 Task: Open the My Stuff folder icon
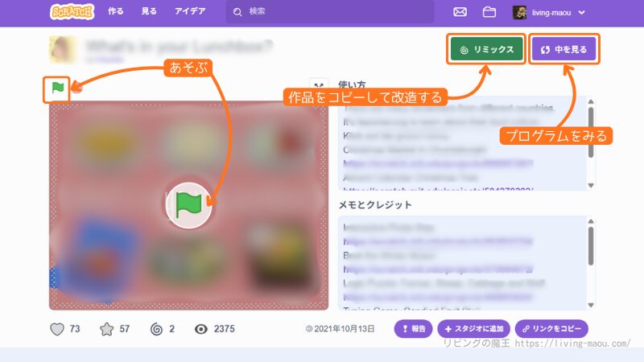tap(489, 12)
